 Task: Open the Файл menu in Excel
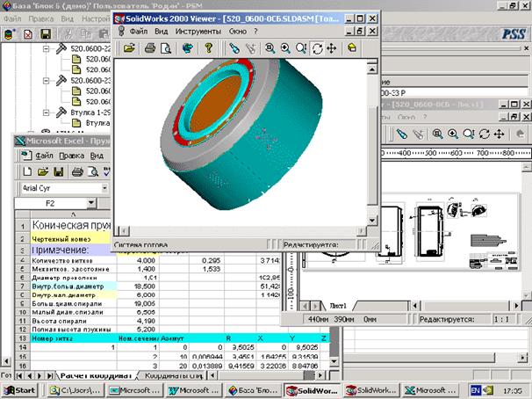[x=44, y=156]
